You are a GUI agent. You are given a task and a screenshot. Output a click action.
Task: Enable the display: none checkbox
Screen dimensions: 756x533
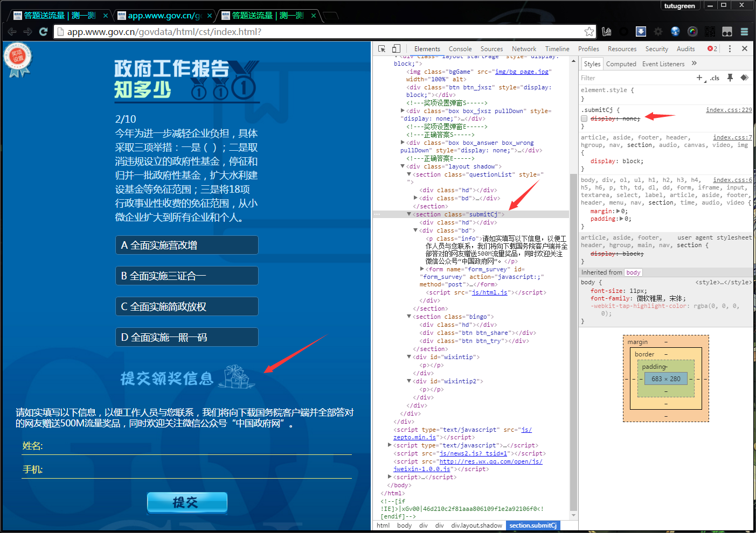584,118
